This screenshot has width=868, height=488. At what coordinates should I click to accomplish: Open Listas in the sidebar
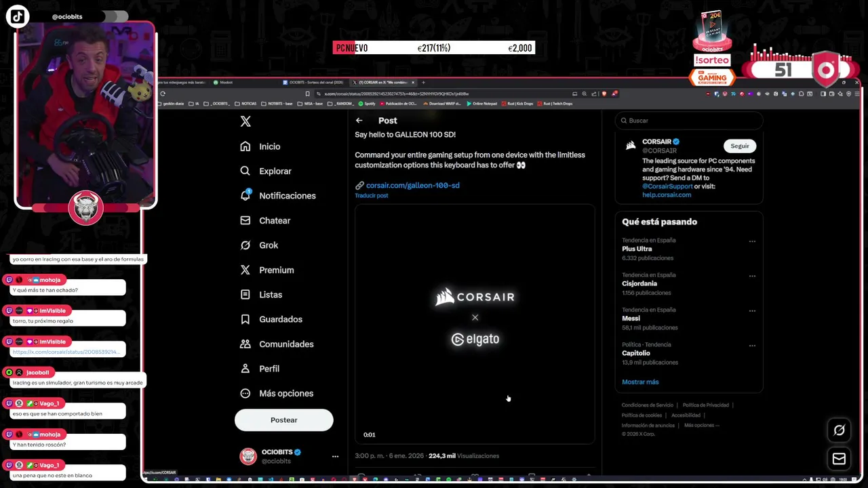point(261,294)
